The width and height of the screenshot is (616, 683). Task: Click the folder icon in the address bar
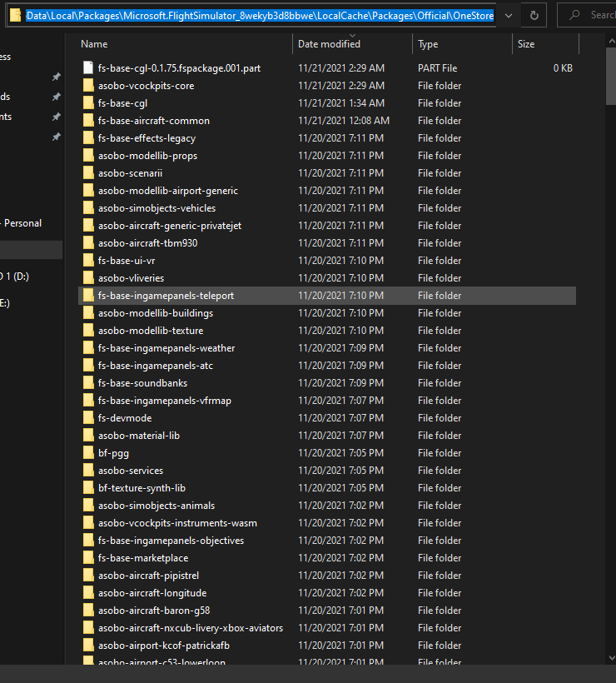[x=15, y=15]
